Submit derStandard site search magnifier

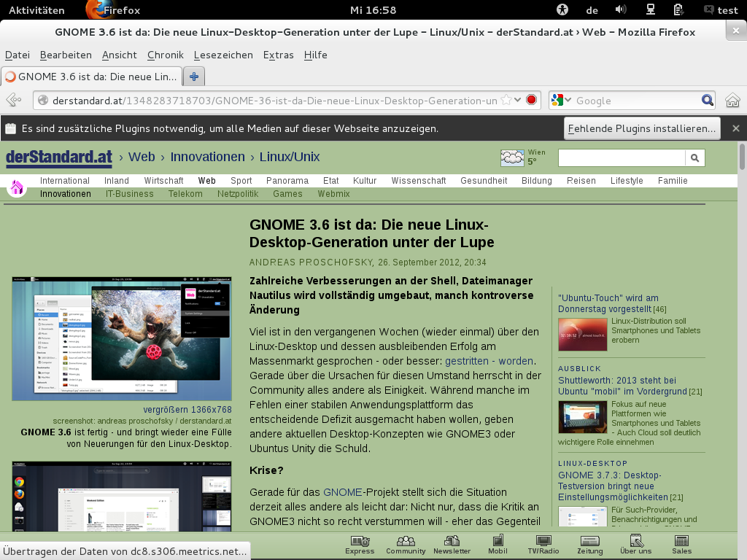(x=694, y=157)
